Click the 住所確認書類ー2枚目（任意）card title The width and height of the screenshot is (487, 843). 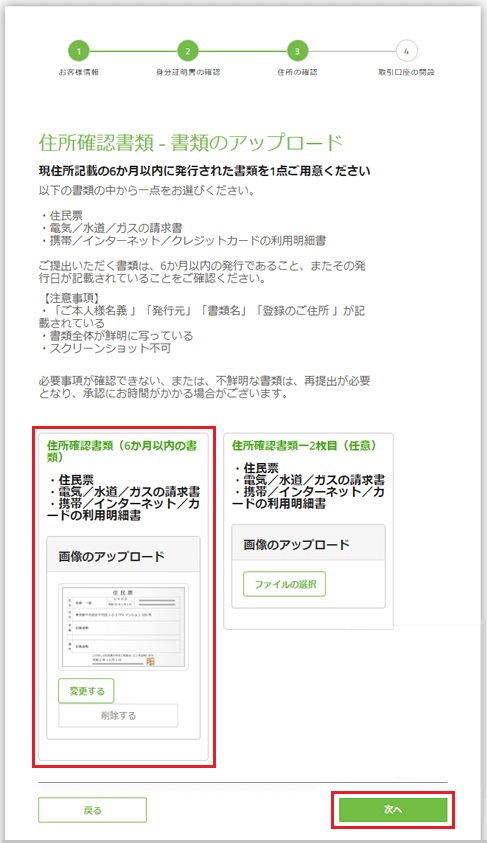point(304,445)
